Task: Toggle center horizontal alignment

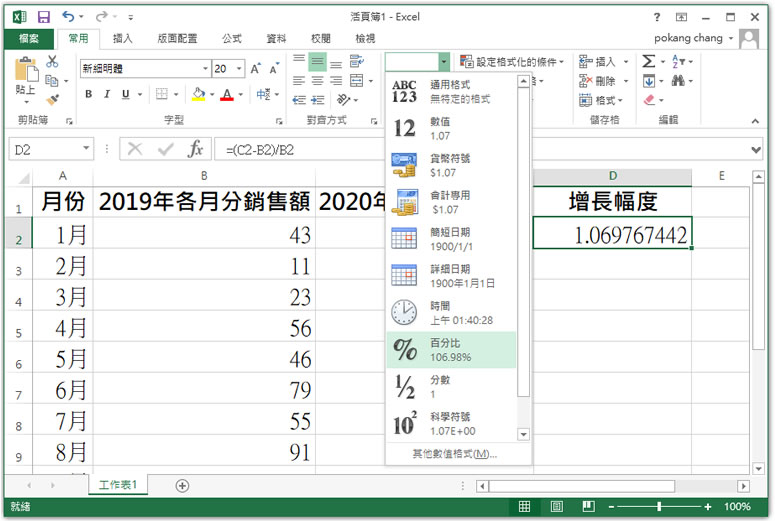Action: tap(317, 81)
